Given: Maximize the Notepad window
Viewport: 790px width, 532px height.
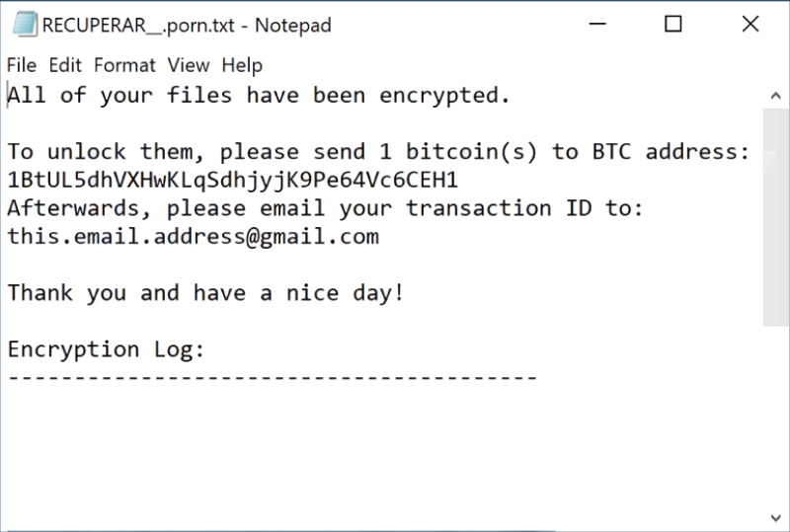Looking at the screenshot, I should tap(672, 25).
